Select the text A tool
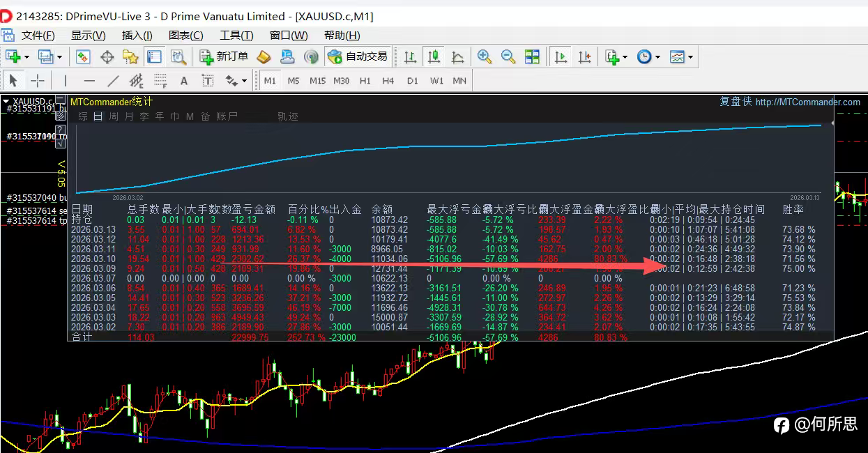The image size is (868, 453). (x=184, y=81)
